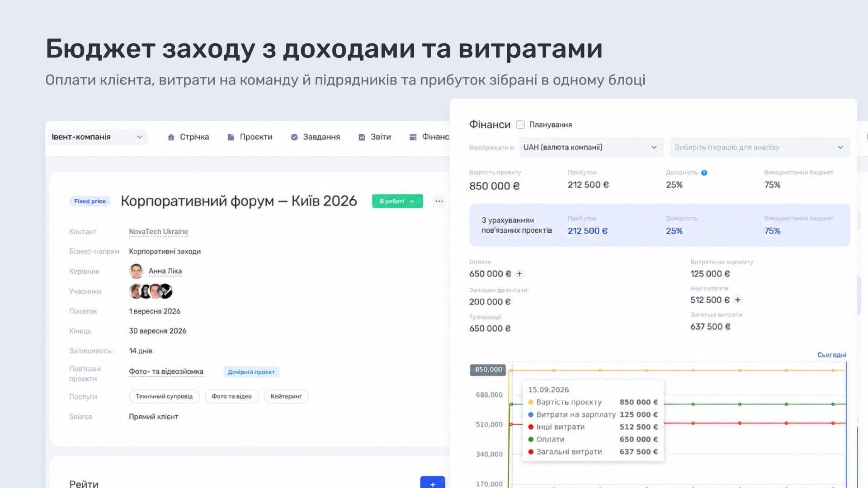Click the participants avatar group
This screenshot has width=868, height=488.
pyautogui.click(x=151, y=291)
